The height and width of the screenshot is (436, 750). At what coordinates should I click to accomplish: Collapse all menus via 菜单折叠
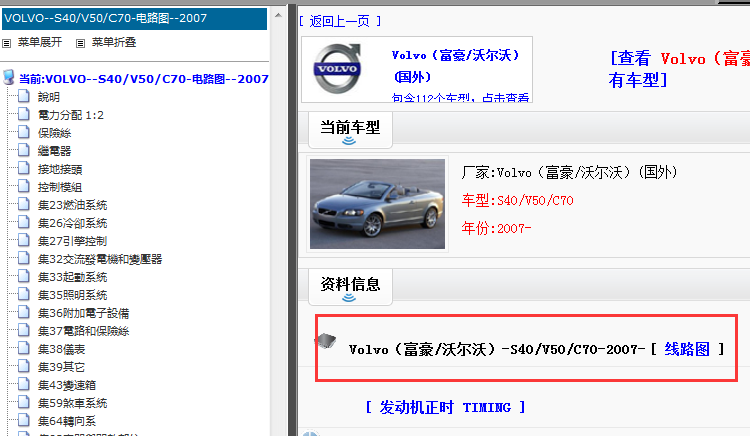point(114,43)
